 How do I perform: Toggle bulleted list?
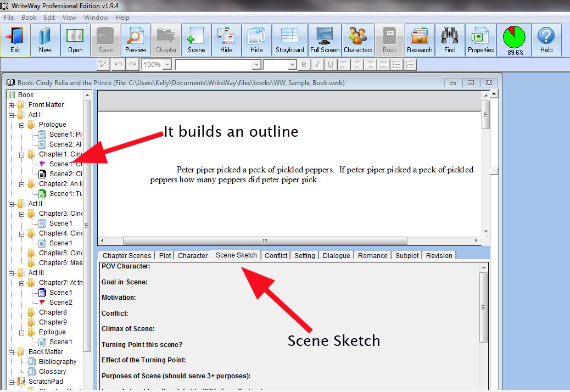point(396,65)
